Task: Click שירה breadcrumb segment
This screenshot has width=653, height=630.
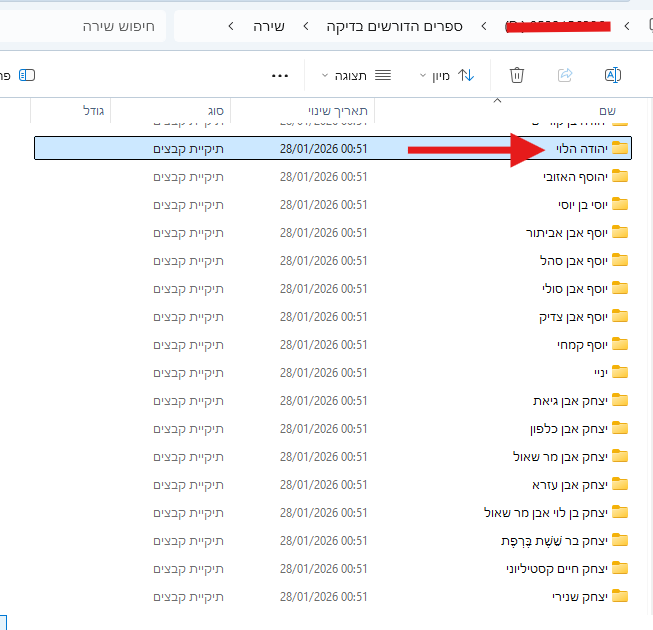Action: pyautogui.click(x=266, y=25)
